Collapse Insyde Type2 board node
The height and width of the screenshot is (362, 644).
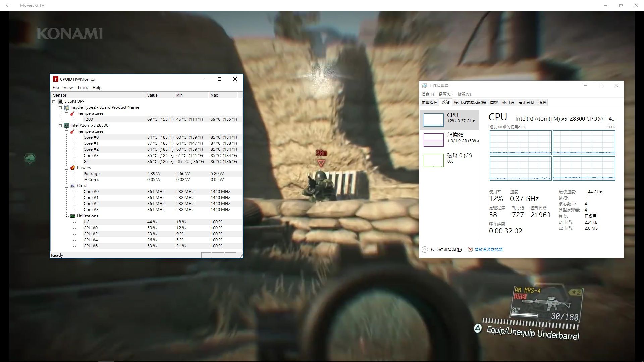(60, 107)
